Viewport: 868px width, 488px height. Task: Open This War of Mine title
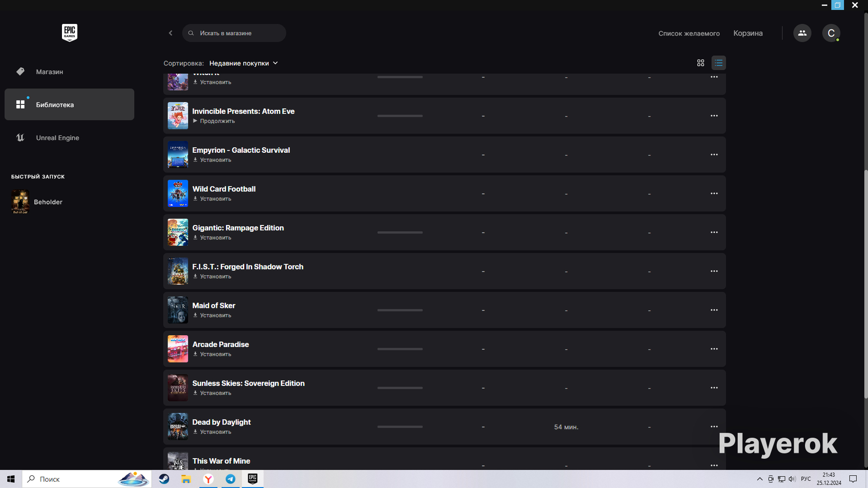coord(221,461)
